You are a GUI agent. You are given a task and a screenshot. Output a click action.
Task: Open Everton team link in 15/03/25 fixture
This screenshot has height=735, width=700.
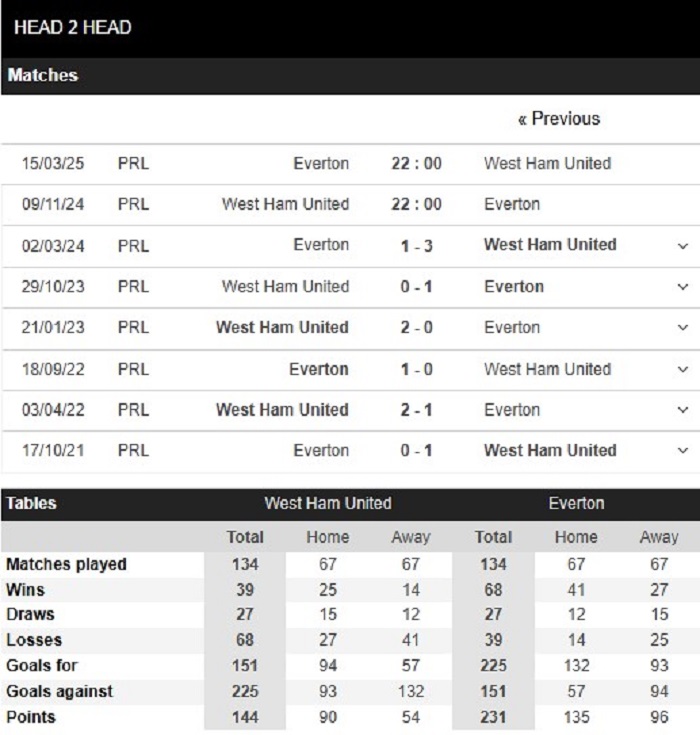(321, 164)
